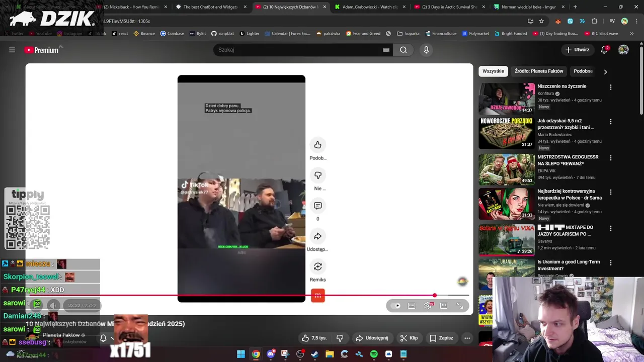Viewport: 644px width, 362px height.
Task: Open the YouTube guide hamburger menu
Action: point(12,50)
